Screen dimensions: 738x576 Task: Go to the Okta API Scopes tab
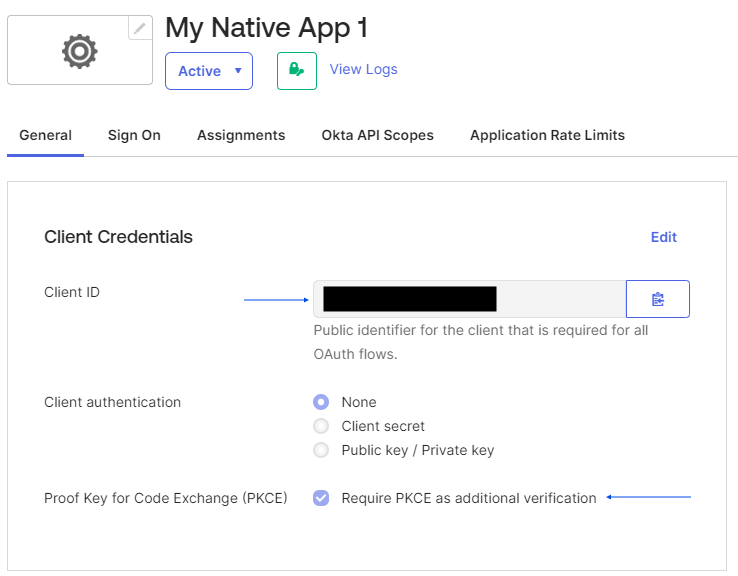point(377,135)
